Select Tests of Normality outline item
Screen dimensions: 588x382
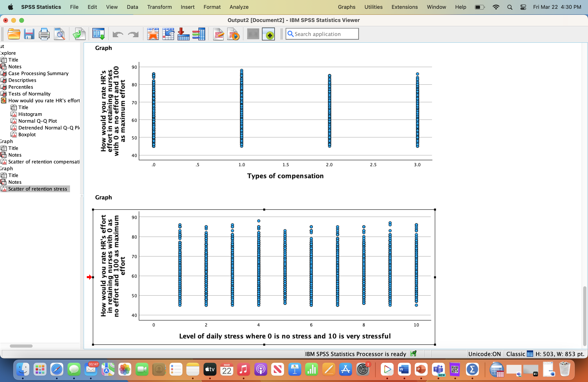pyautogui.click(x=29, y=94)
